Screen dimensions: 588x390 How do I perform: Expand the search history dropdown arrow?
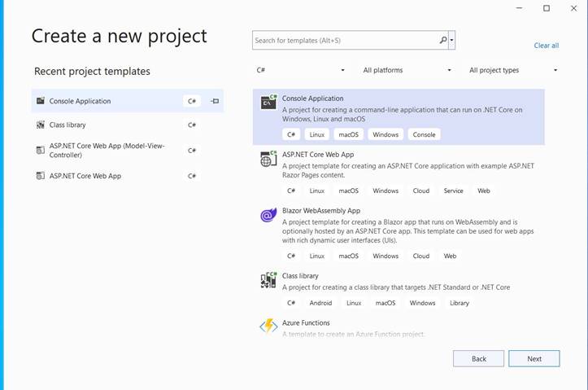tap(452, 40)
